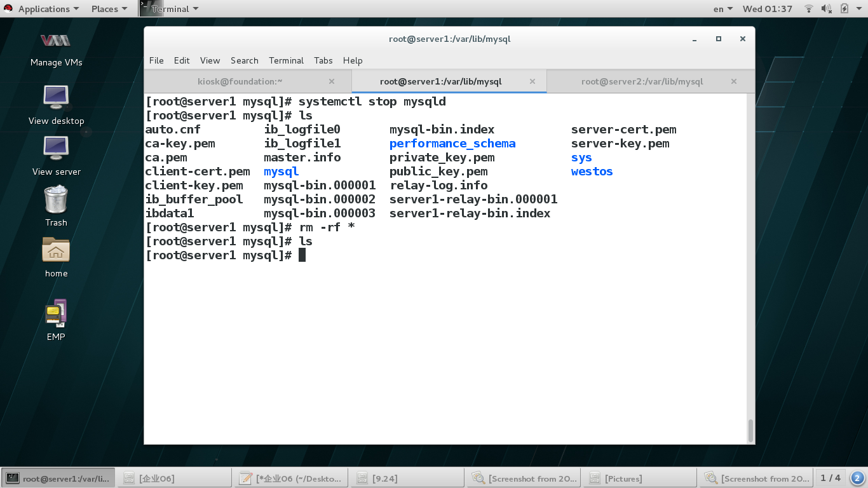Open the Places menu
The width and height of the screenshot is (868, 488).
(109, 9)
